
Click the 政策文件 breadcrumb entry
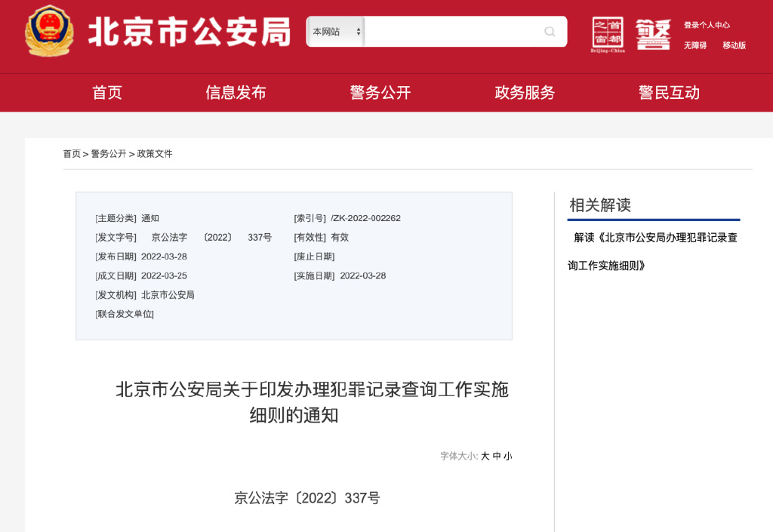[153, 153]
